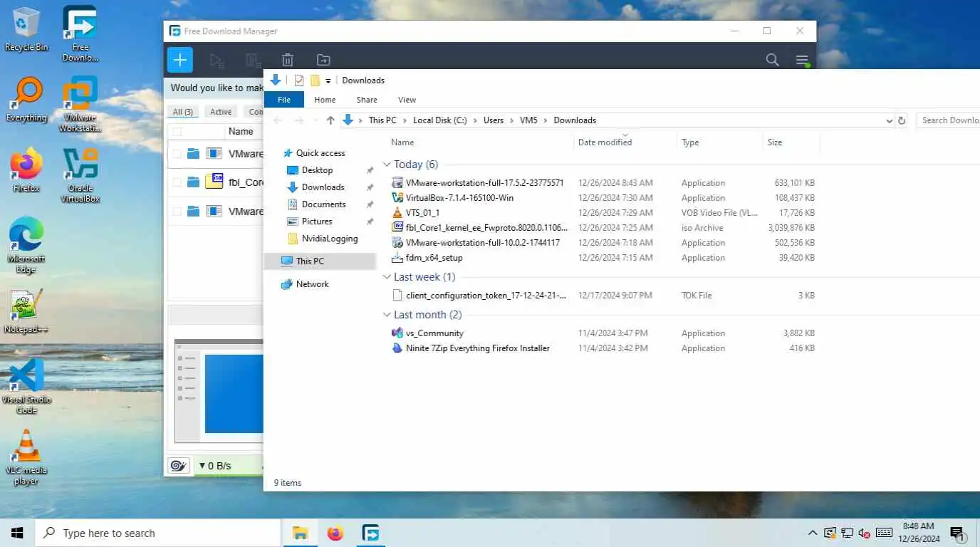Select NvidiaLogging folder in navigation pane

click(329, 239)
